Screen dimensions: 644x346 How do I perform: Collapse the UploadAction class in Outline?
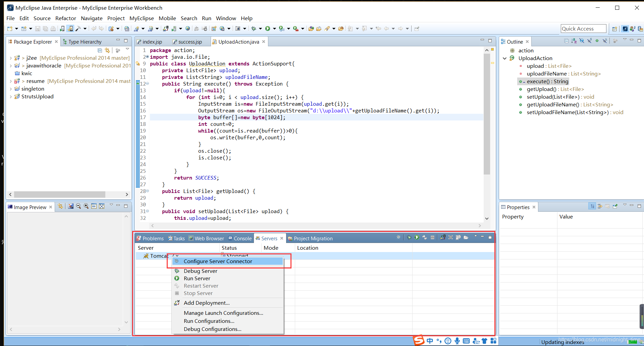click(x=504, y=58)
